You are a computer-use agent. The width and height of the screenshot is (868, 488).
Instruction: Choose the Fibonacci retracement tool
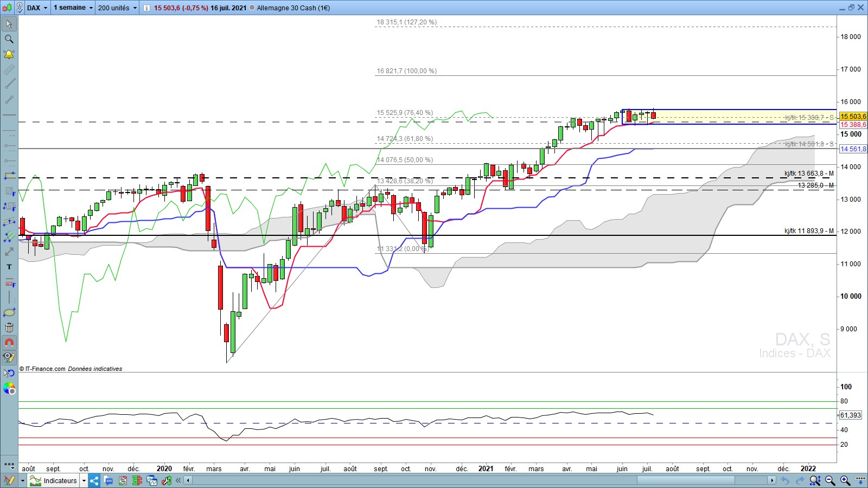pos(9,191)
